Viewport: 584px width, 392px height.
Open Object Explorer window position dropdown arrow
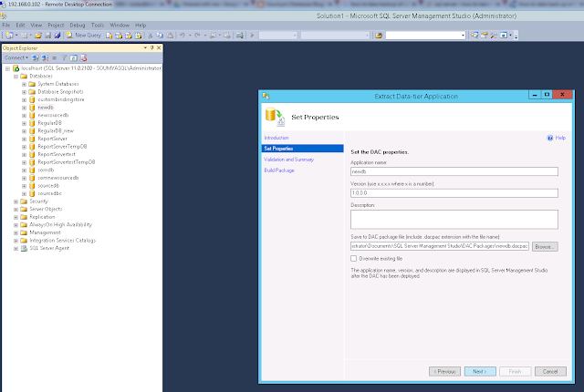[x=145, y=48]
